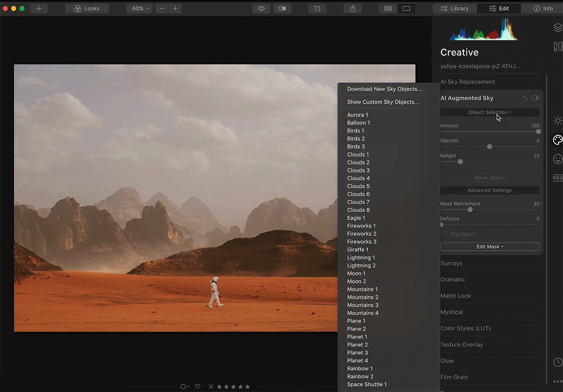Open the Layers panel icon
The image size is (563, 392).
557,28
